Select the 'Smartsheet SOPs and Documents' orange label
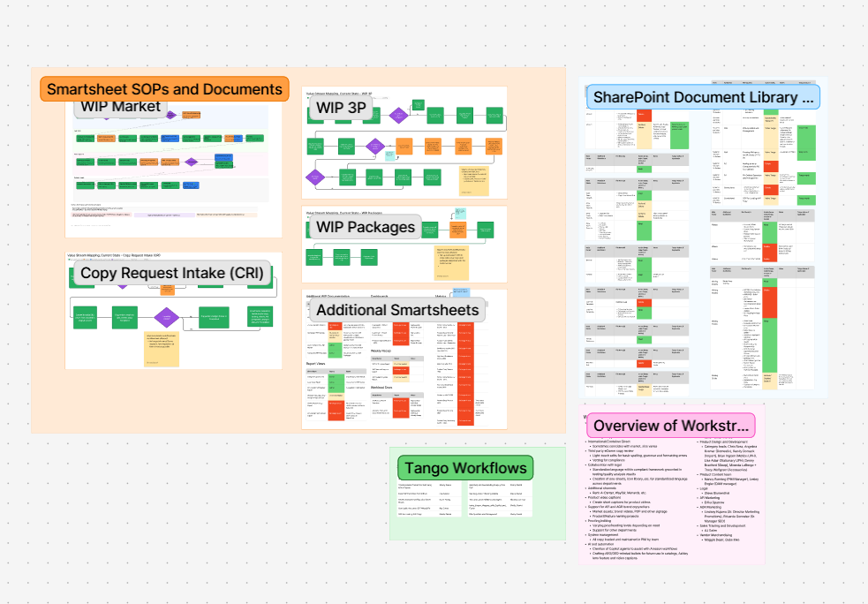 (164, 89)
